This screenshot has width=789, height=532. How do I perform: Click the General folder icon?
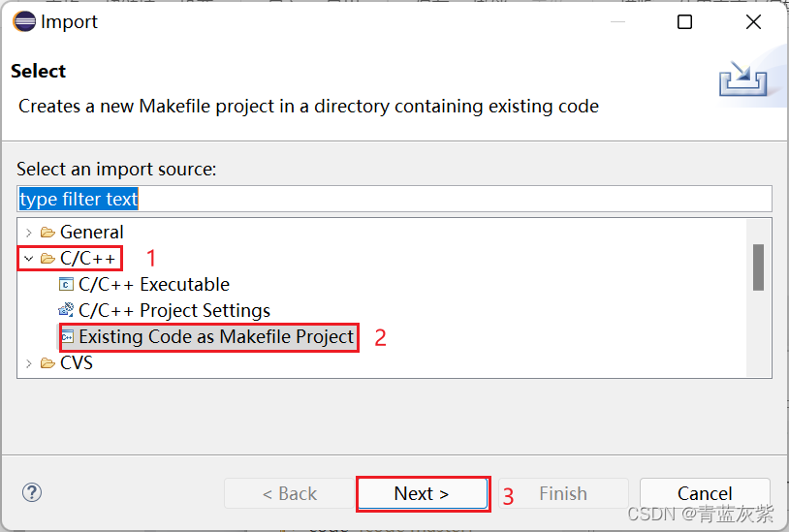(47, 233)
